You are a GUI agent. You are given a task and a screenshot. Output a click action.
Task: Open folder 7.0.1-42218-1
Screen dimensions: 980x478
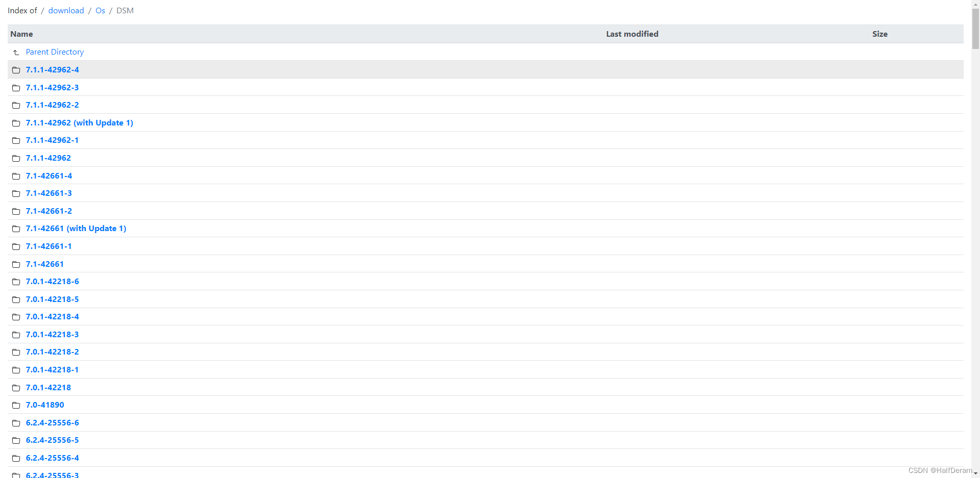53,370
